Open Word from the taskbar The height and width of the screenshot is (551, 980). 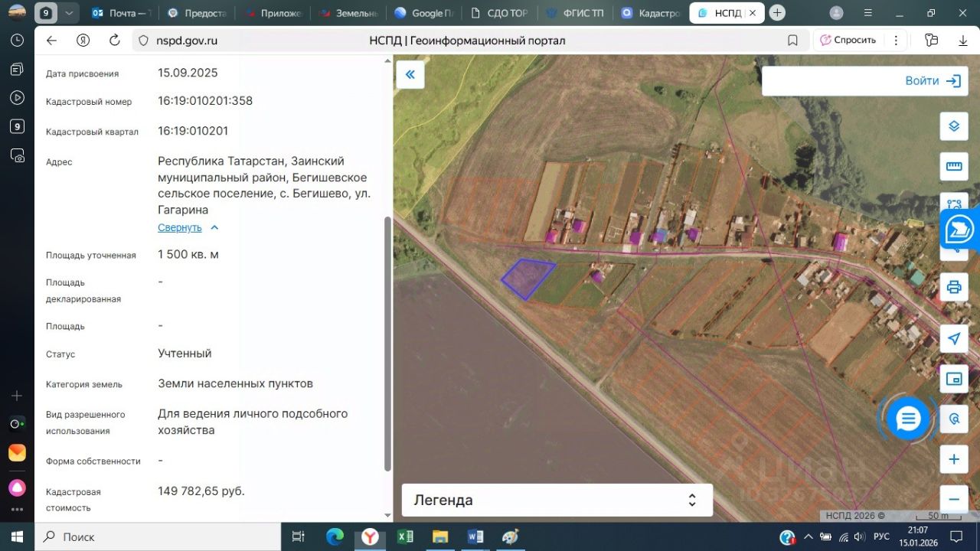pyautogui.click(x=475, y=536)
